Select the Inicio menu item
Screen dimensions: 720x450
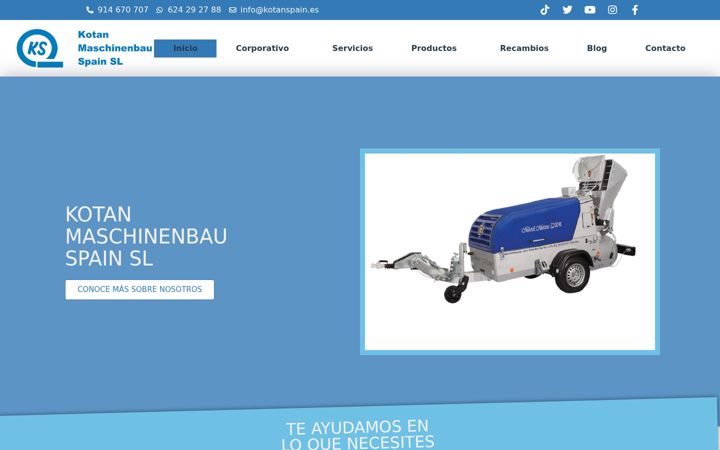[x=185, y=48]
